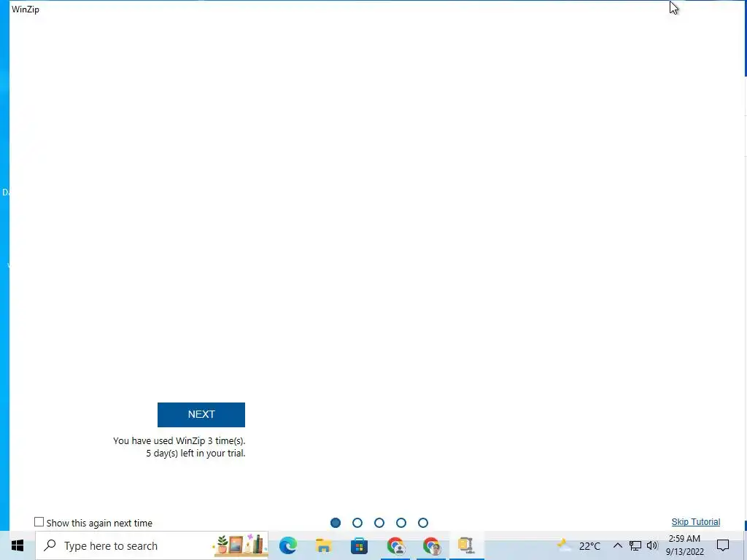
Task: Click the text 'You have used WinZip 3 time(s).'
Action: pos(179,441)
